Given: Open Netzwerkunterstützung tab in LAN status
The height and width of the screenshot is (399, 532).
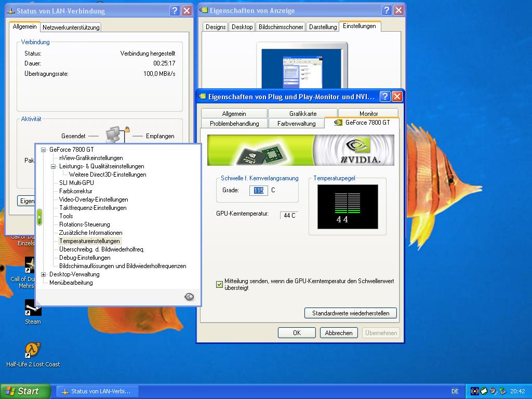Looking at the screenshot, I should coord(71,28).
